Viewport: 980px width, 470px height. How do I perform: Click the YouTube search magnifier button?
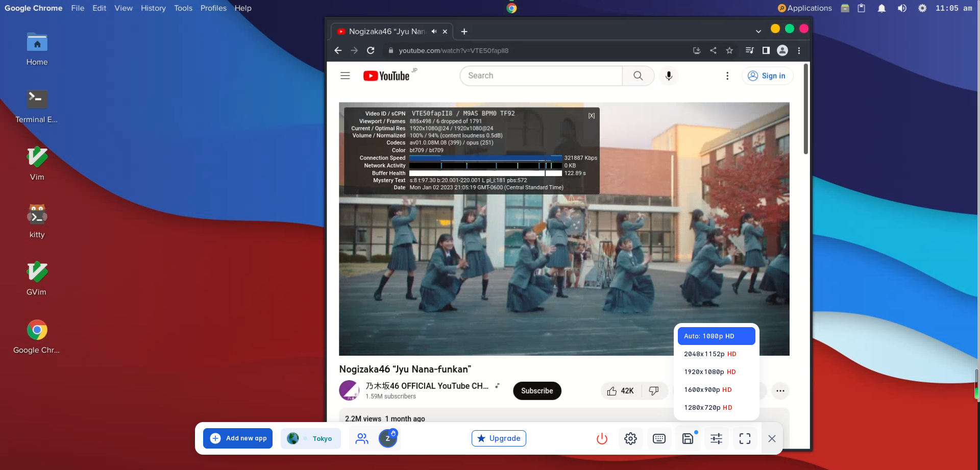click(x=638, y=76)
